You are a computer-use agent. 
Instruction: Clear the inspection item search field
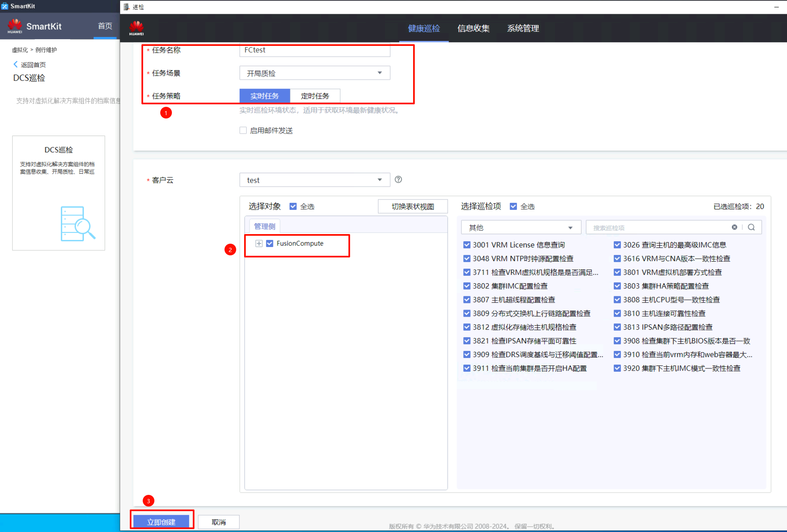pos(734,227)
